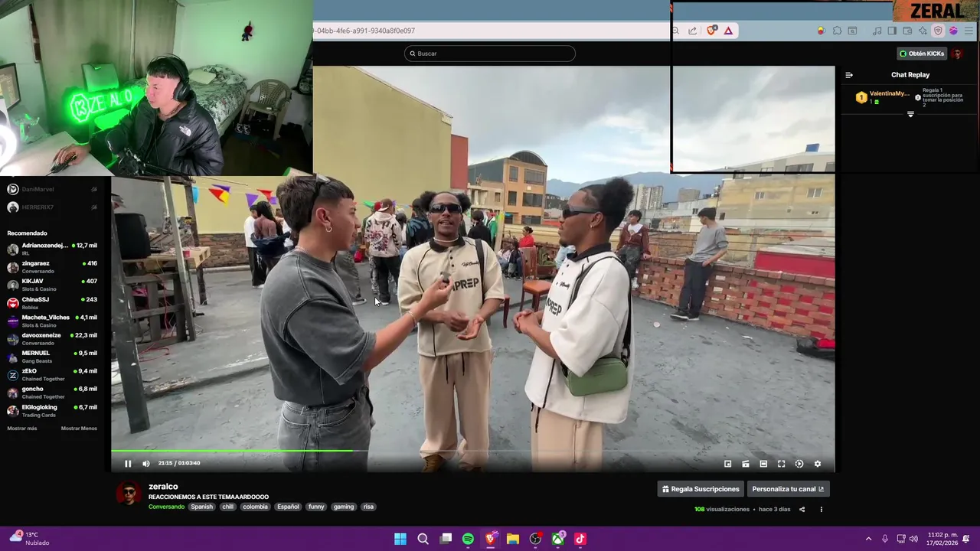Image resolution: width=980 pixels, height=551 pixels.
Task: Open the player settings gear icon
Action: (817, 464)
